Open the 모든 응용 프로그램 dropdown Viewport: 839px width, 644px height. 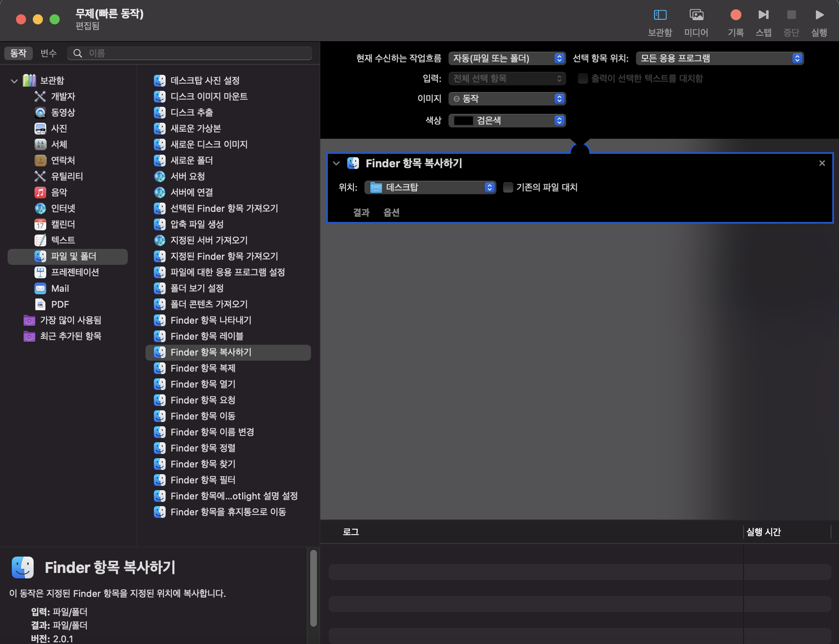coord(719,58)
